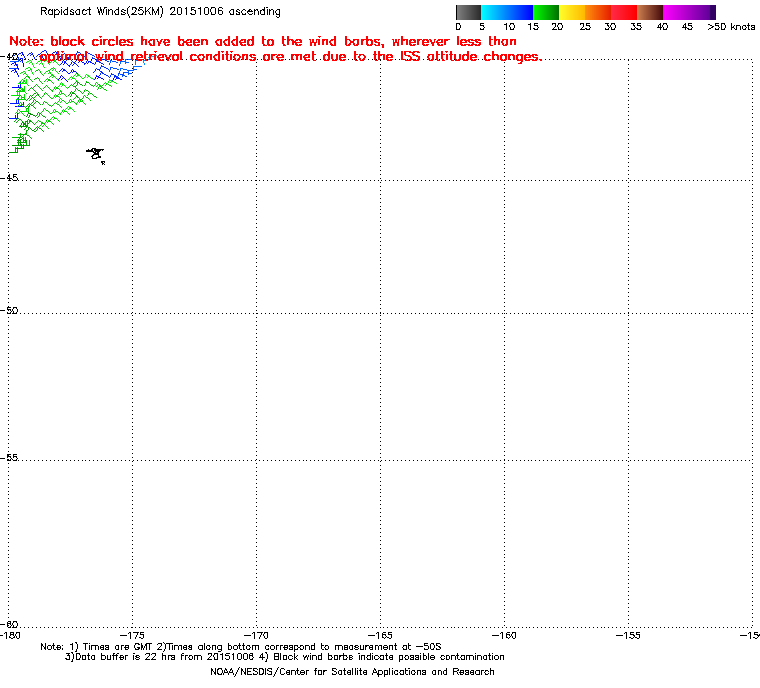The width and height of the screenshot is (760, 688).
Task: Click the "-170" longitude axis label
Action: pyautogui.click(x=256, y=636)
